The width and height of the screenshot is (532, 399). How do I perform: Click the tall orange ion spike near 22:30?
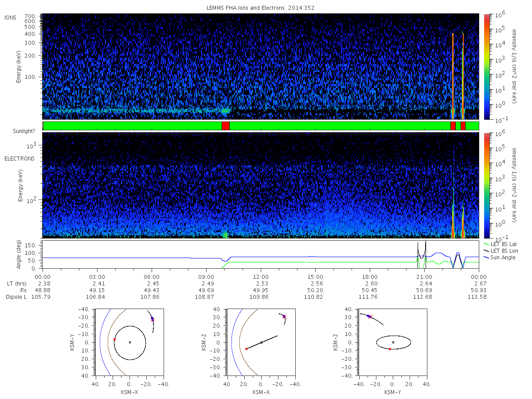click(453, 75)
